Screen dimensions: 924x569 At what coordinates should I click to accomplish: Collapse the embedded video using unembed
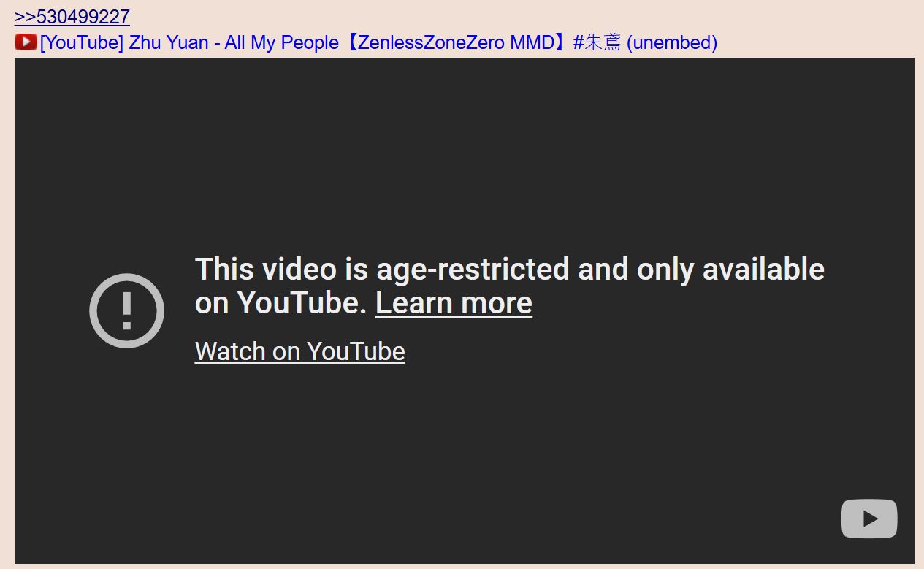672,42
